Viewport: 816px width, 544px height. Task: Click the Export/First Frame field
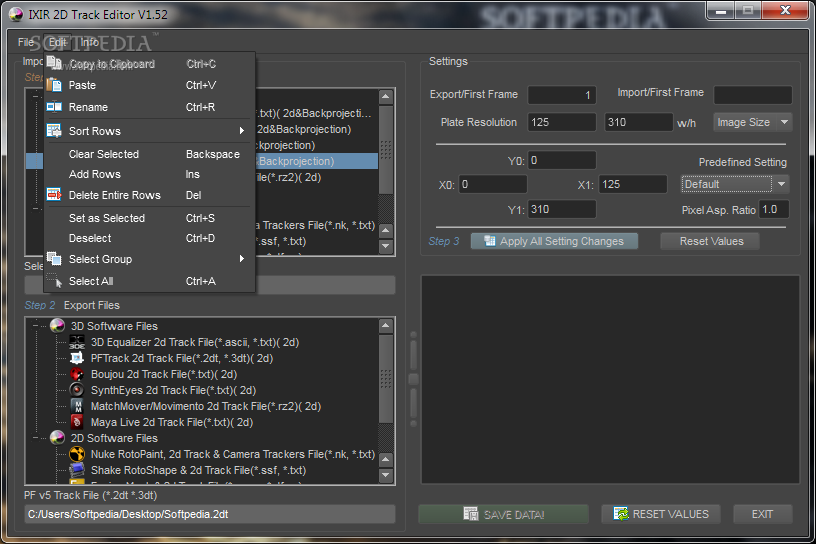click(562, 95)
